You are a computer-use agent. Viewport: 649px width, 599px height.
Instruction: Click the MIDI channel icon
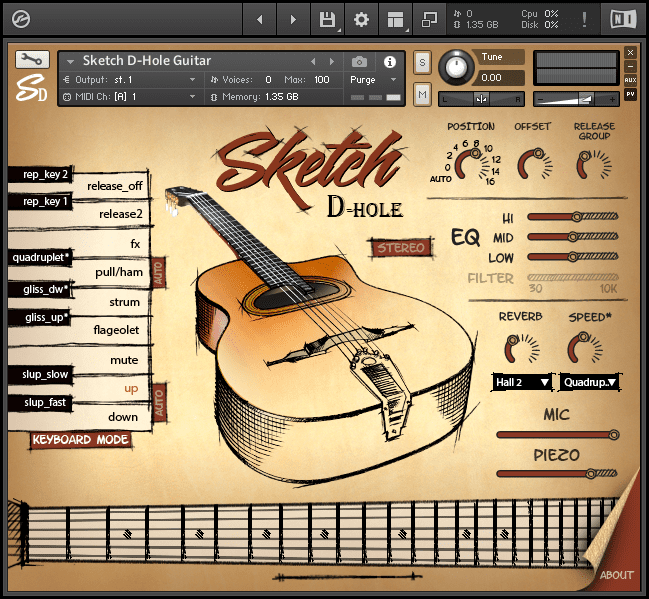67,97
